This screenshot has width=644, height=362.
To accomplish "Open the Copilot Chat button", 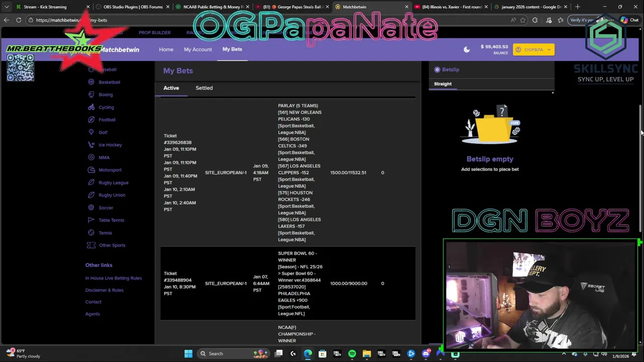I will tap(630, 20).
